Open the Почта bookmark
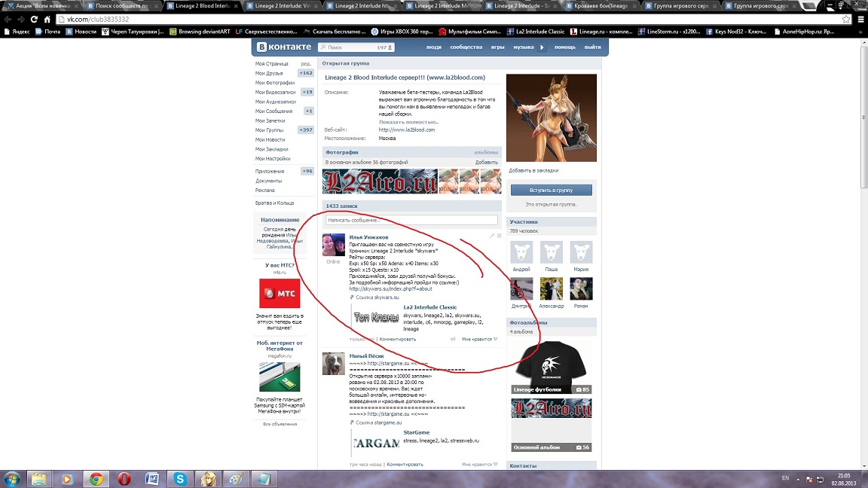Viewport: 868px width, 488px height. (x=47, y=32)
